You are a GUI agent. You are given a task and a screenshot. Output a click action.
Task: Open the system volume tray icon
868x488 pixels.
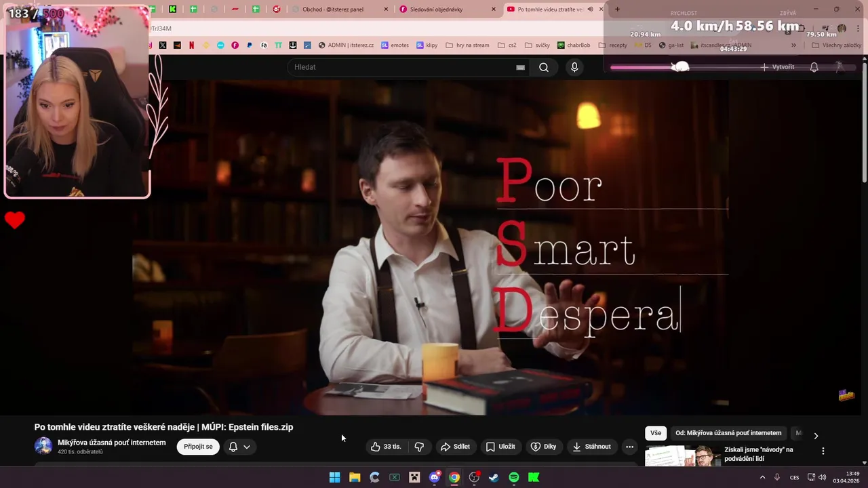(822, 477)
